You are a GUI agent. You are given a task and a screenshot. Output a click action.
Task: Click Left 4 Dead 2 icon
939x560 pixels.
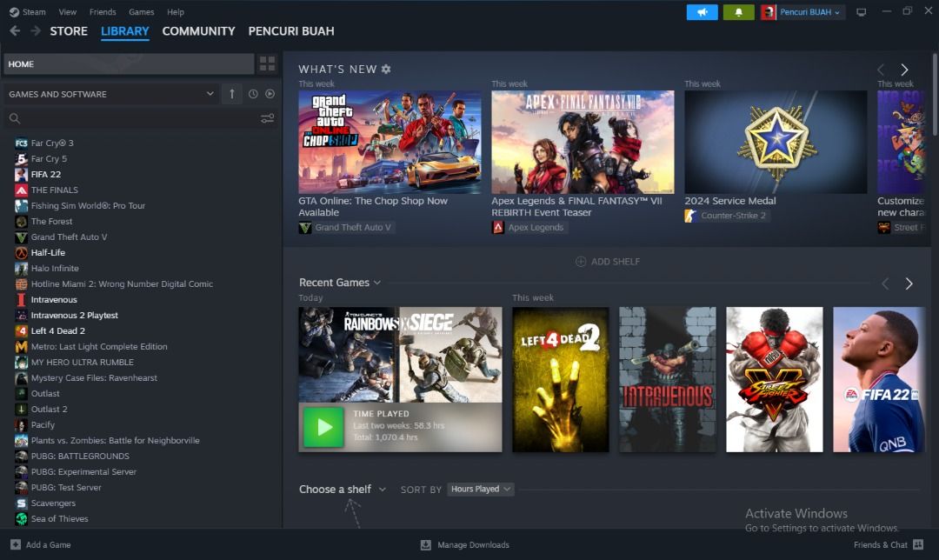click(x=21, y=330)
